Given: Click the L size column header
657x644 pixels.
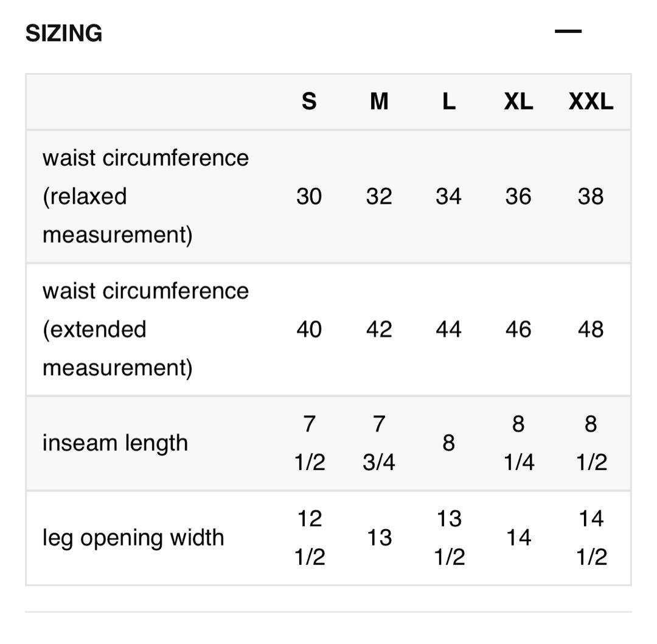Looking at the screenshot, I should [448, 102].
